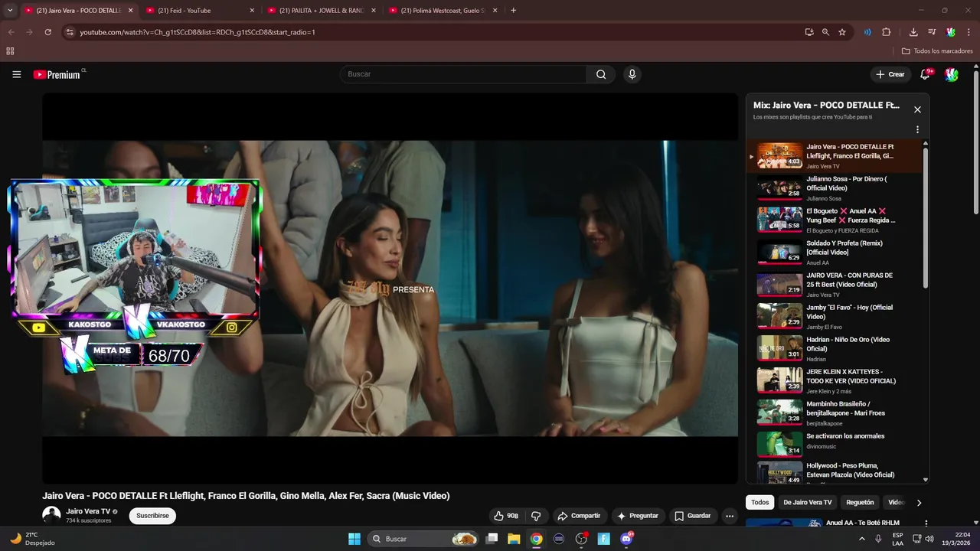980x551 pixels.
Task: Open the Chrome apps grid shortcut
Action: [10, 51]
